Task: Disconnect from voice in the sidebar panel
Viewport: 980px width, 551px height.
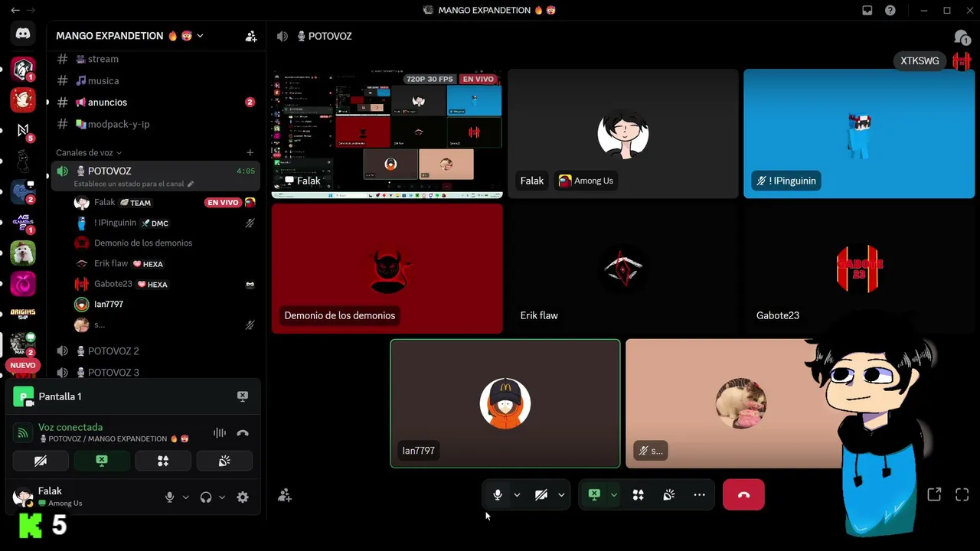Action: (x=243, y=433)
